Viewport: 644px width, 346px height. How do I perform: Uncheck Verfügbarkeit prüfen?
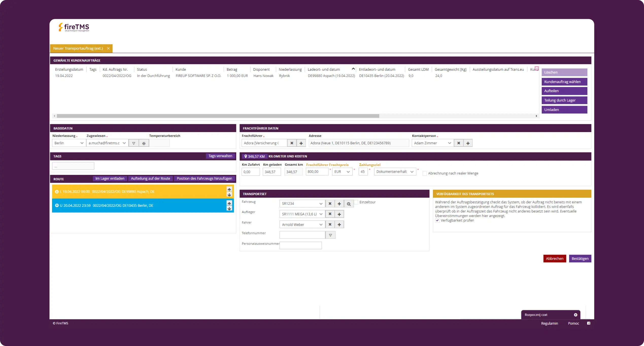coord(437,221)
